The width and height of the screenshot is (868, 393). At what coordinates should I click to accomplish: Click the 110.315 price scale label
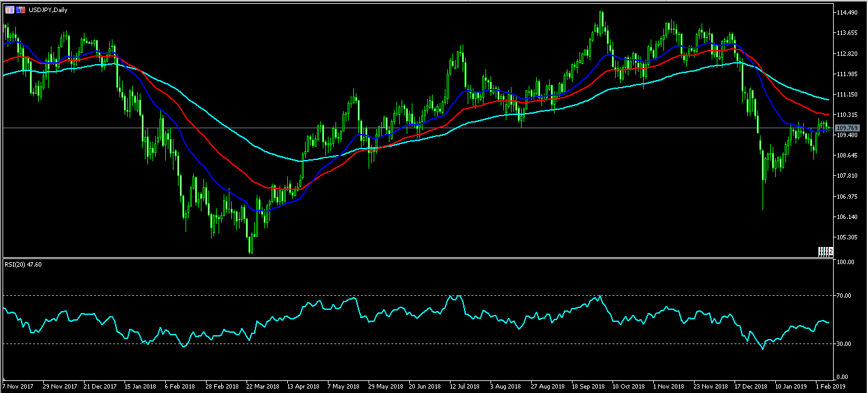point(848,115)
